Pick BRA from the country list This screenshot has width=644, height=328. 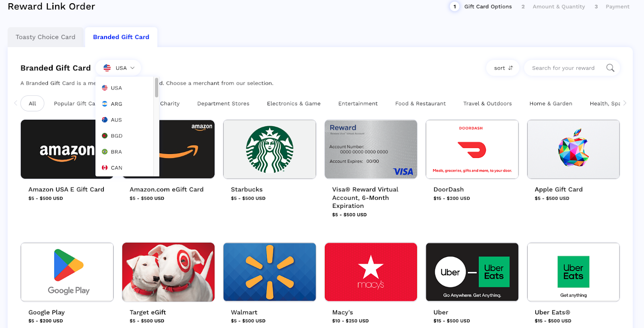tap(116, 152)
